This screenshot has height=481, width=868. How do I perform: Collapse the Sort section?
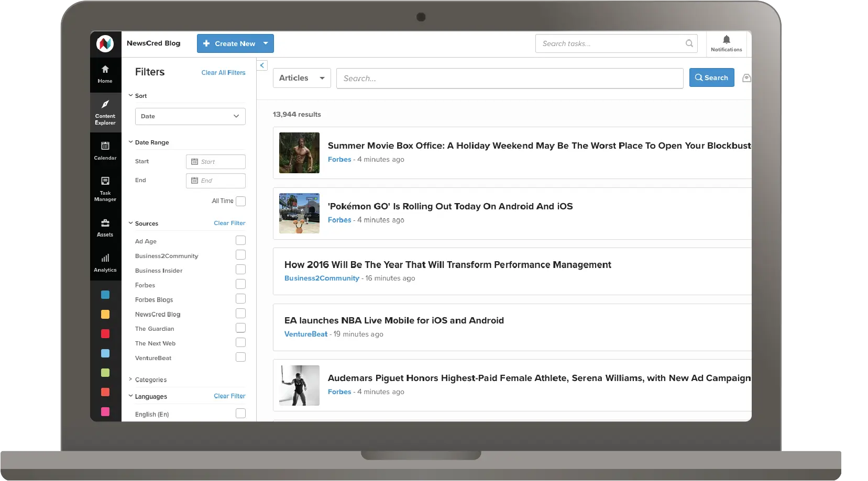(x=130, y=95)
